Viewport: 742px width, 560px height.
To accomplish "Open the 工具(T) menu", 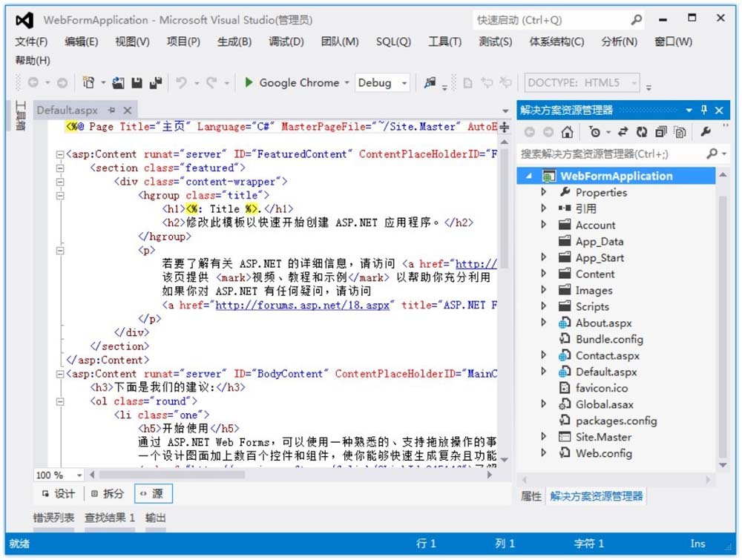I will pyautogui.click(x=444, y=42).
